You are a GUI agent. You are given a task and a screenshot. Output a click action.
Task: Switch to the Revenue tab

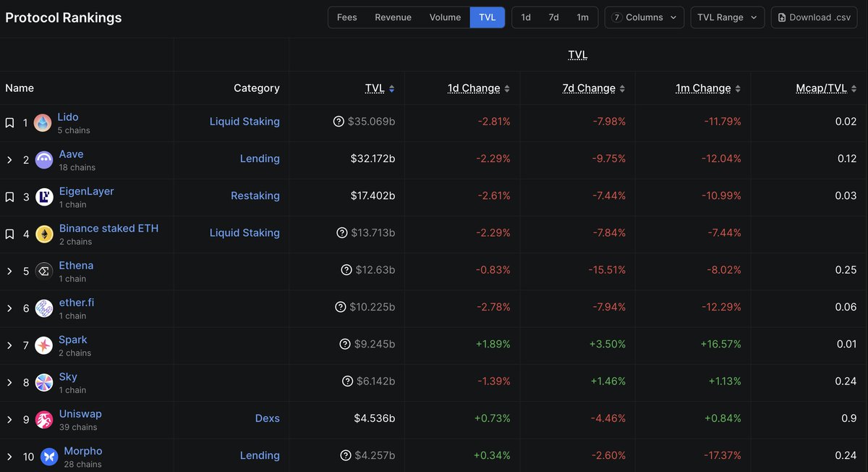coord(393,17)
